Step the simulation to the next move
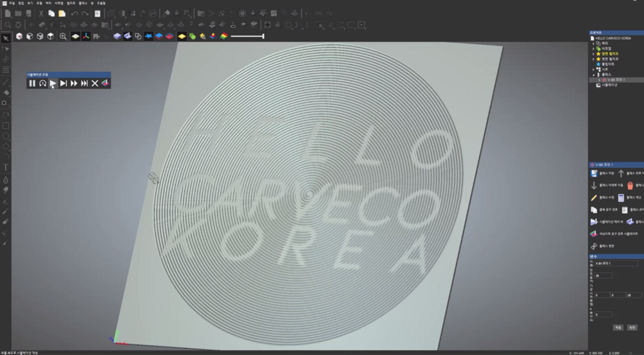The image size is (644, 355). point(63,83)
